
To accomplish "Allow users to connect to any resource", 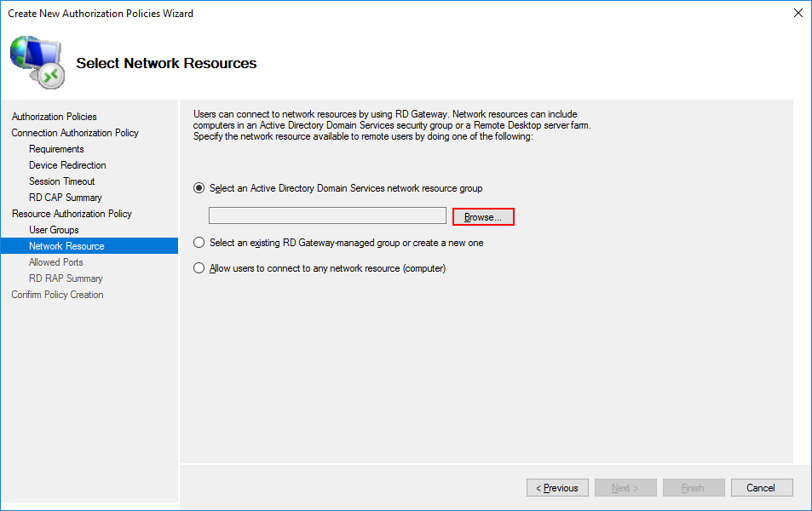I will [x=199, y=268].
